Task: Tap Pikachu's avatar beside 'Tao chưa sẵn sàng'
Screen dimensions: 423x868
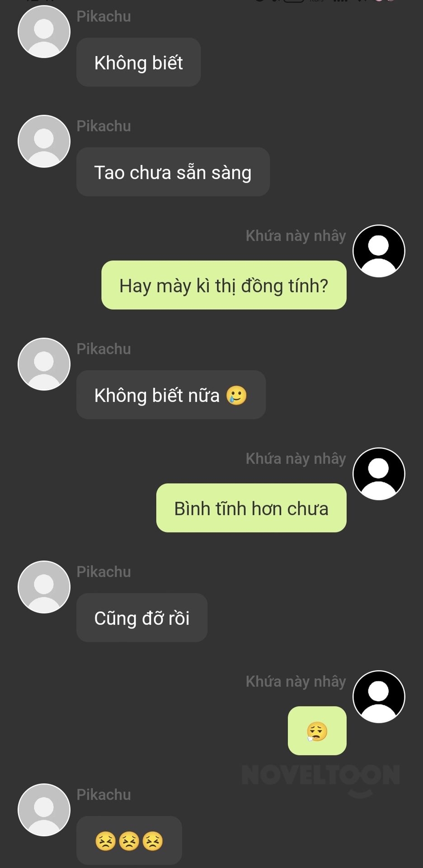Action: [44, 141]
